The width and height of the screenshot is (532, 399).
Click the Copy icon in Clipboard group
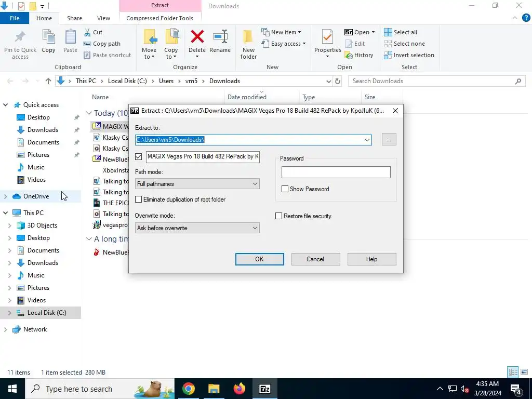tap(48, 37)
